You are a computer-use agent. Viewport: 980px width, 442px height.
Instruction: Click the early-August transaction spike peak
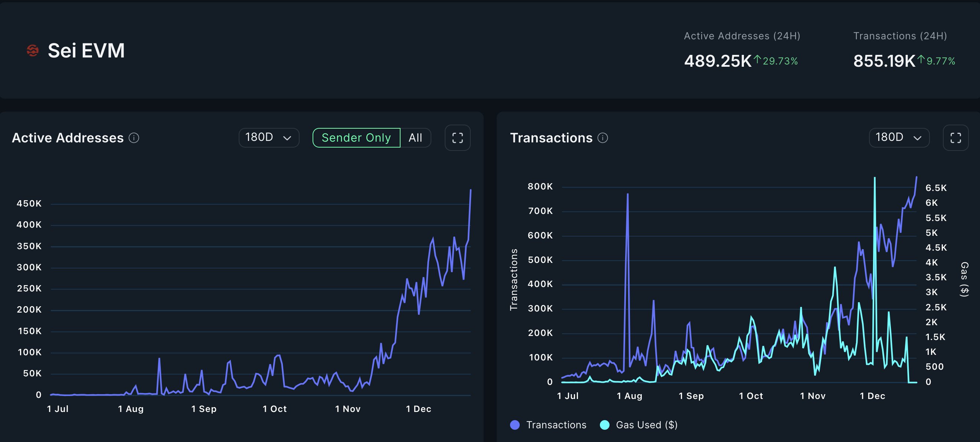point(627,194)
